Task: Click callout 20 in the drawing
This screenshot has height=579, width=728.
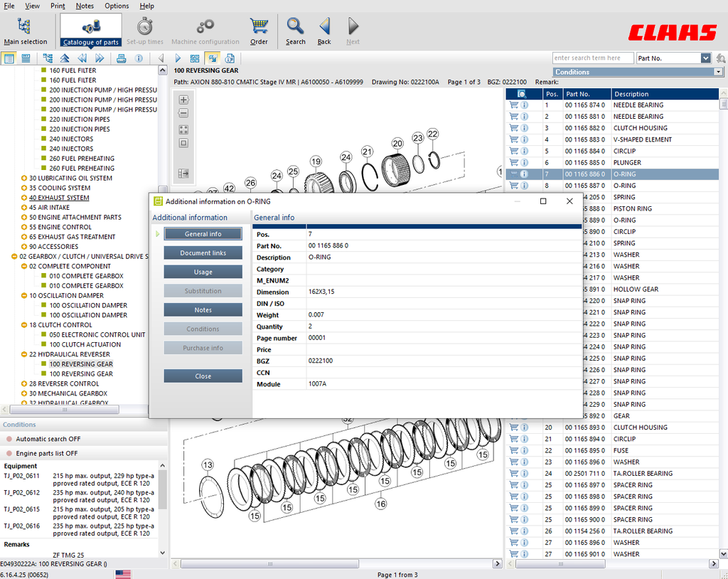Action: click(x=397, y=144)
